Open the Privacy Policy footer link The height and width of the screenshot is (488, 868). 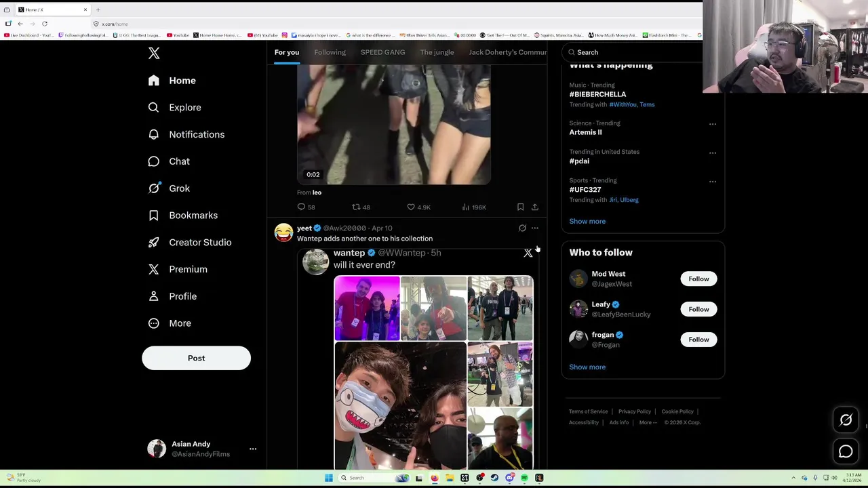click(635, 411)
